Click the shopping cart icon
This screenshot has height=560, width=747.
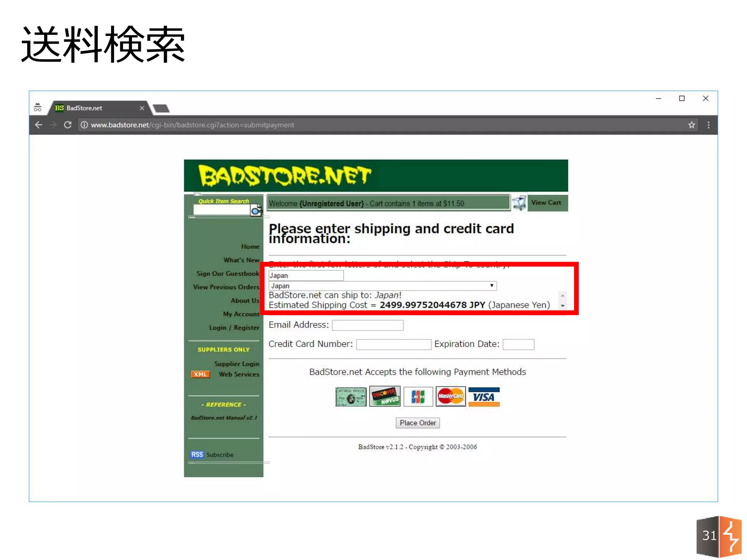tap(519, 203)
